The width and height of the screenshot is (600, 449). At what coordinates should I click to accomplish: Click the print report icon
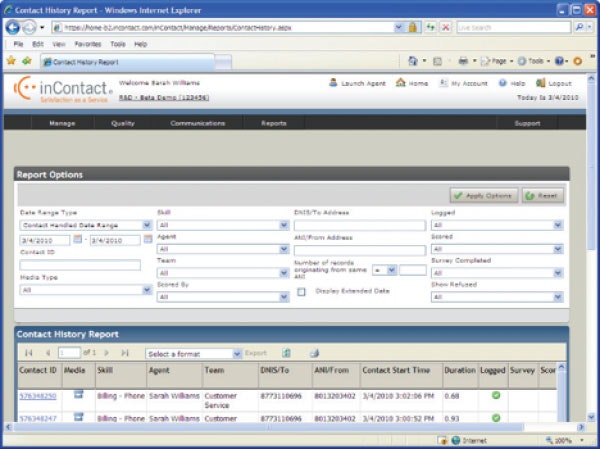[313, 353]
